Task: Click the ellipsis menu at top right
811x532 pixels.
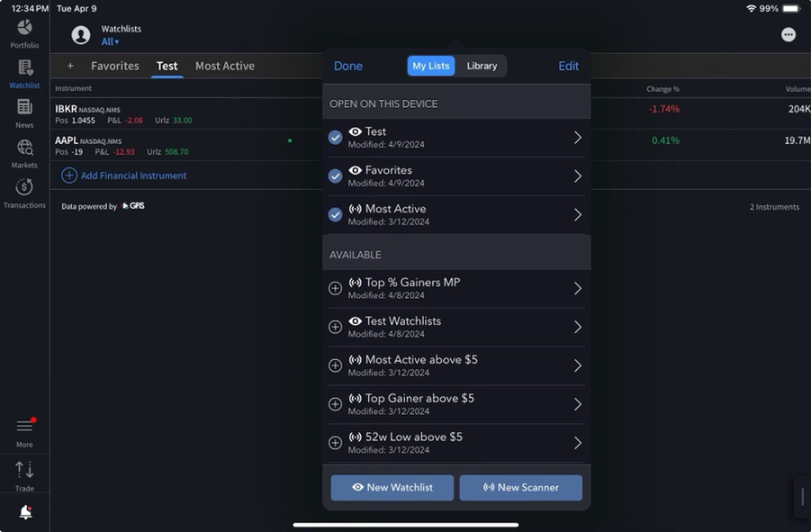Action: [x=788, y=33]
